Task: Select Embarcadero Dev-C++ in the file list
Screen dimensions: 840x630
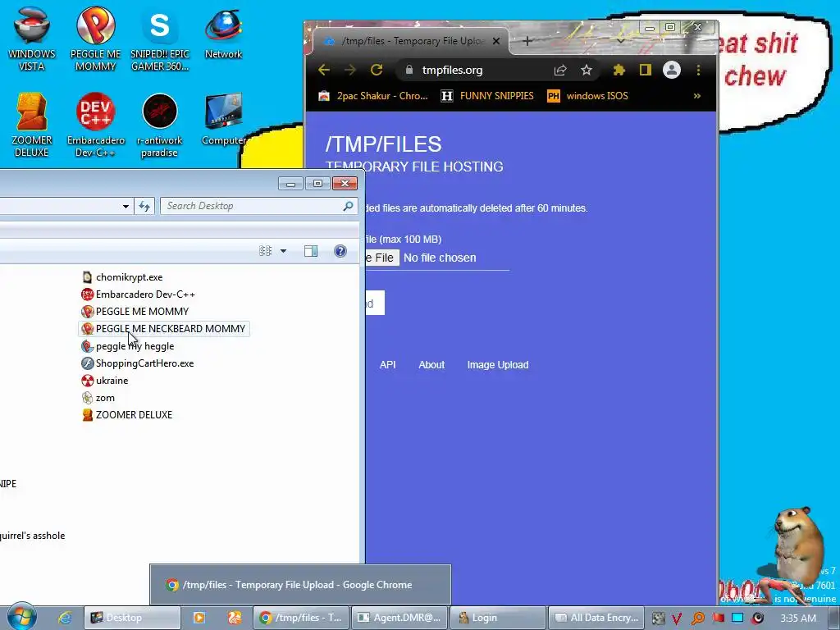Action: 138,294
